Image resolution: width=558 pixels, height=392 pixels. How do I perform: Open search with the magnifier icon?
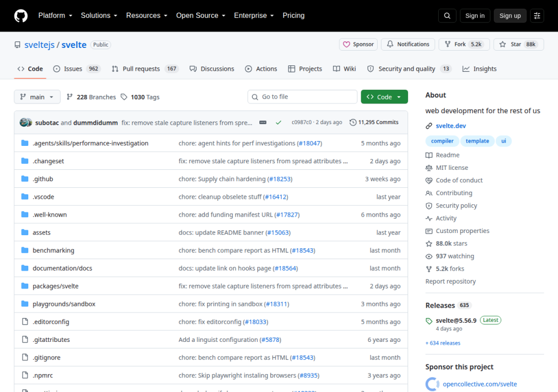tap(447, 16)
